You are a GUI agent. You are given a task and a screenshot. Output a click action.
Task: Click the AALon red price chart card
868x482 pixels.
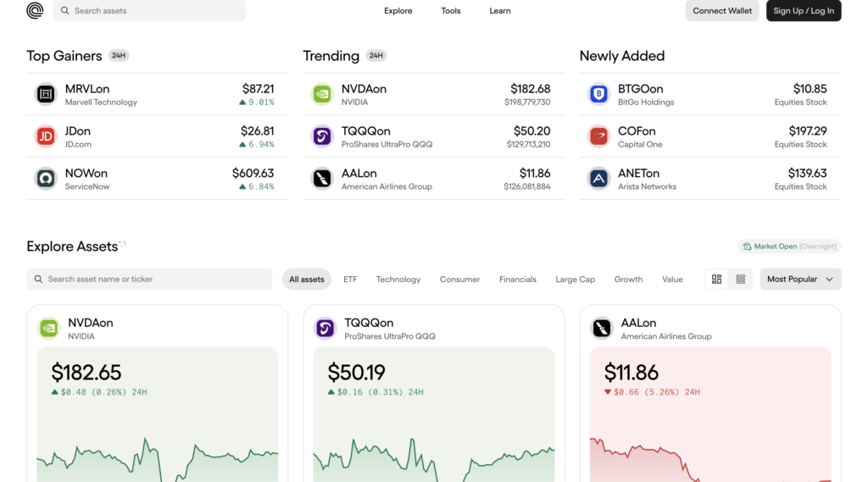(x=709, y=415)
